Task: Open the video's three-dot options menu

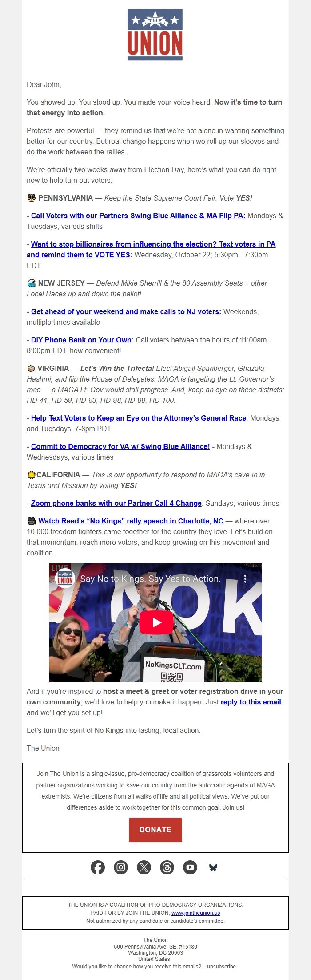Action: point(245,579)
